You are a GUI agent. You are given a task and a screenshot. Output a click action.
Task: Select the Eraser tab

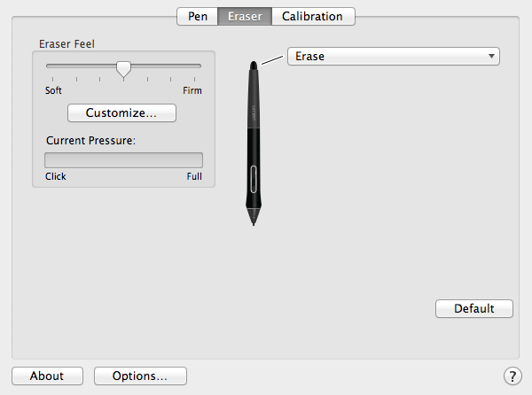245,16
